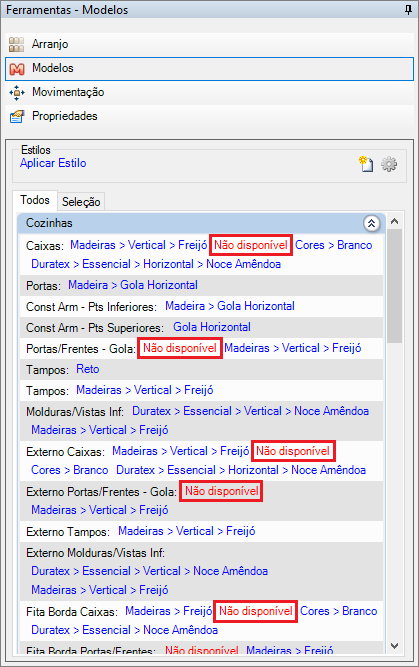
Task: Click the Cozinhas group header
Action: tap(201, 223)
